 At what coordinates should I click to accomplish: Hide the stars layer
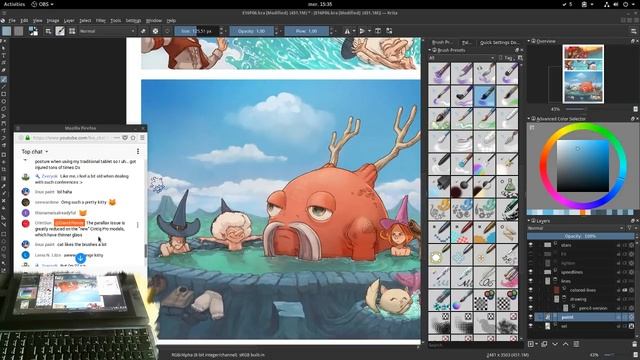tap(531, 245)
